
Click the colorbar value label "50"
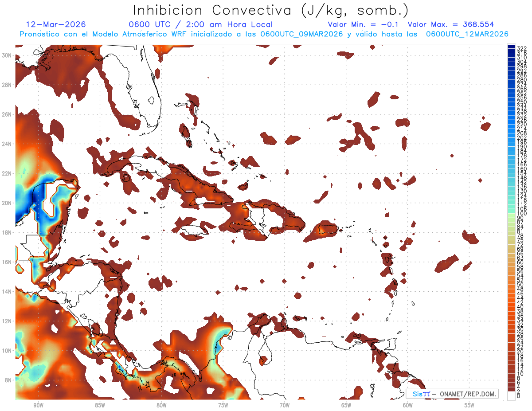tap(520, 285)
